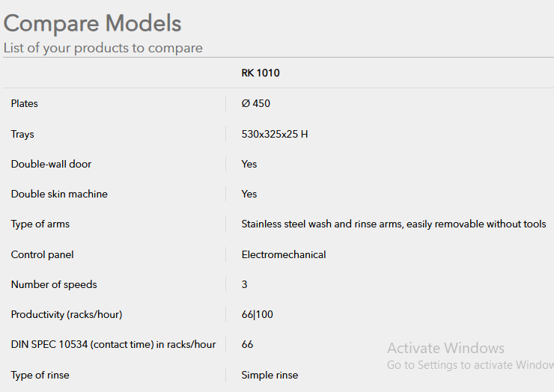The height and width of the screenshot is (392, 554).
Task: Click the Double-wall door label
Action: click(51, 165)
